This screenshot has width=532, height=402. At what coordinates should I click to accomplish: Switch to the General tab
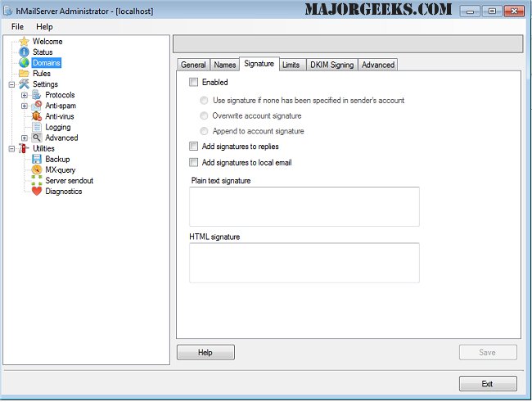pyautogui.click(x=193, y=65)
